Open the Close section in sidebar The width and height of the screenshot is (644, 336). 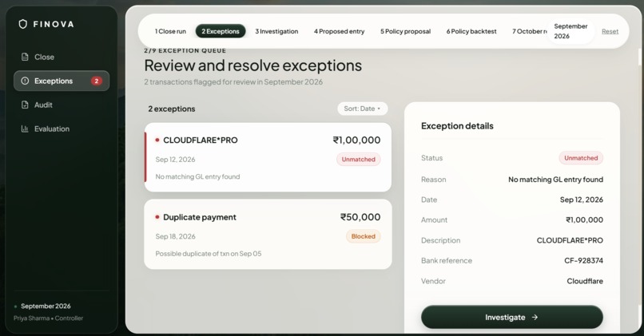pyautogui.click(x=62, y=57)
